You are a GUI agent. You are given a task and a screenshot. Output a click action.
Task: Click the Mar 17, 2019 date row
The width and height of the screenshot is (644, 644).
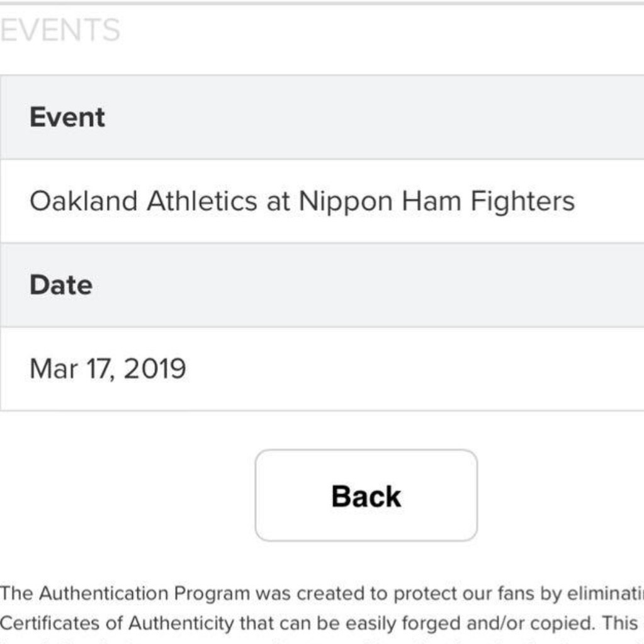tap(108, 369)
